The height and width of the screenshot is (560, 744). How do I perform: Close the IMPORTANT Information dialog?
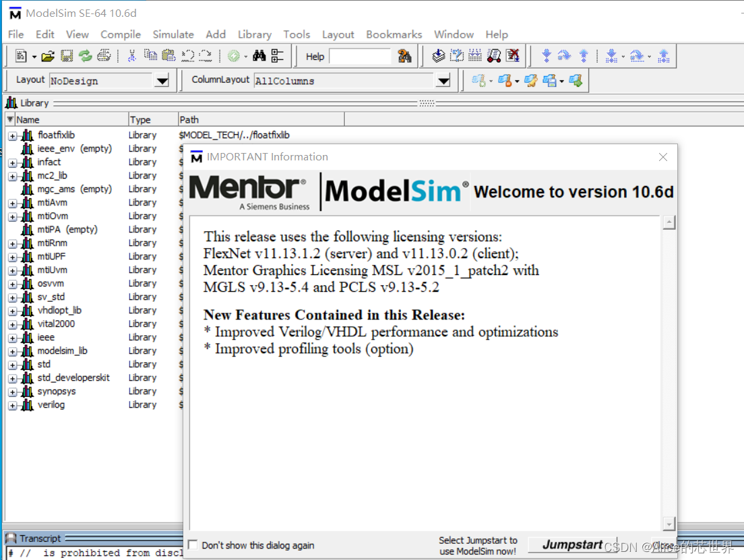click(x=663, y=157)
